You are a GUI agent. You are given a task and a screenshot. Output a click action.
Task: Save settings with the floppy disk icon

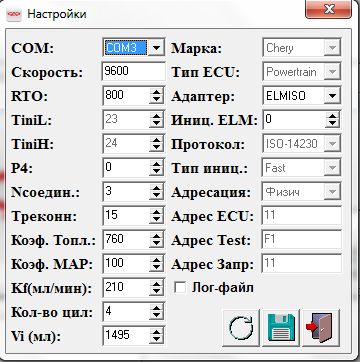click(x=281, y=327)
